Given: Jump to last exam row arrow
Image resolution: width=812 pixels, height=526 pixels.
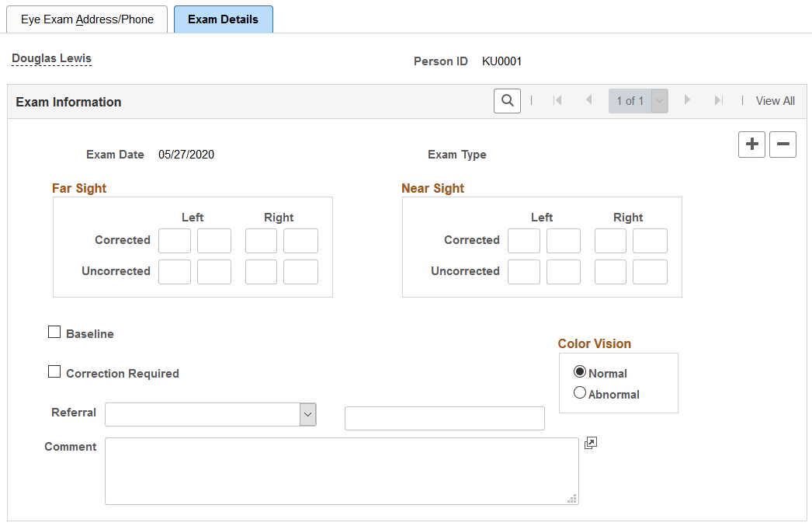Looking at the screenshot, I should tap(718, 100).
